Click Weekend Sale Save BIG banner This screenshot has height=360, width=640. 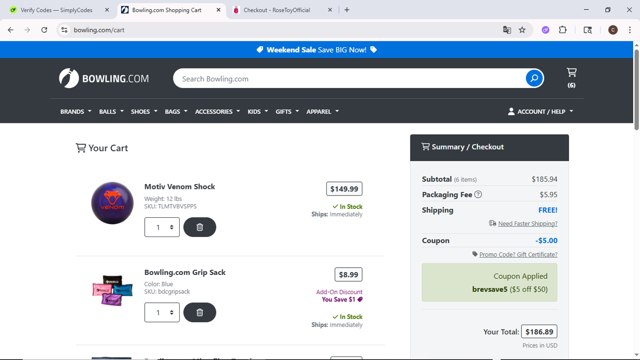[x=316, y=50]
